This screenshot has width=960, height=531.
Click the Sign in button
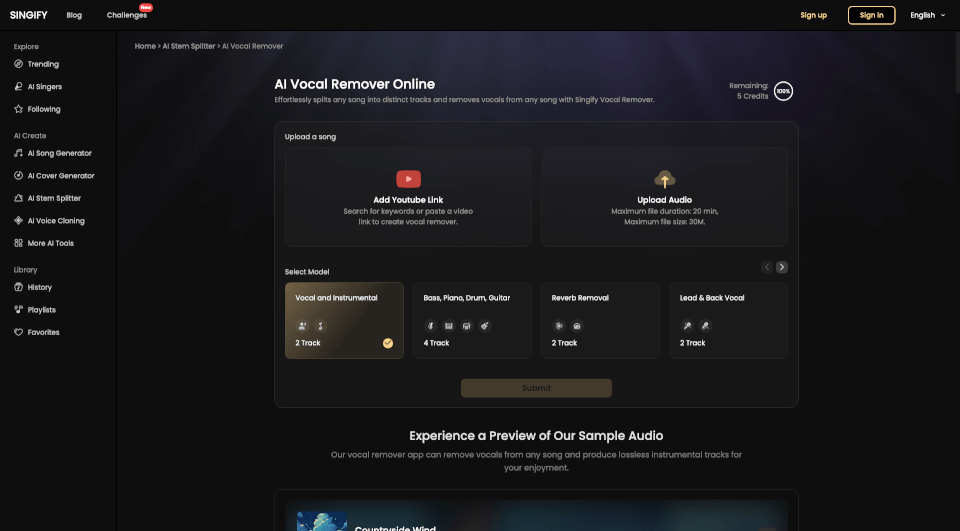coord(871,15)
